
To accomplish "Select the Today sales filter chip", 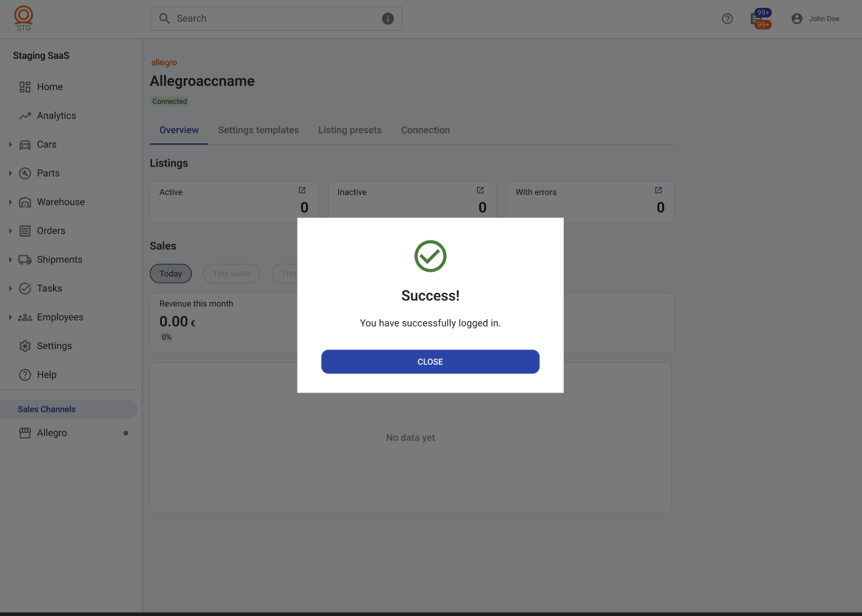I will (x=171, y=274).
